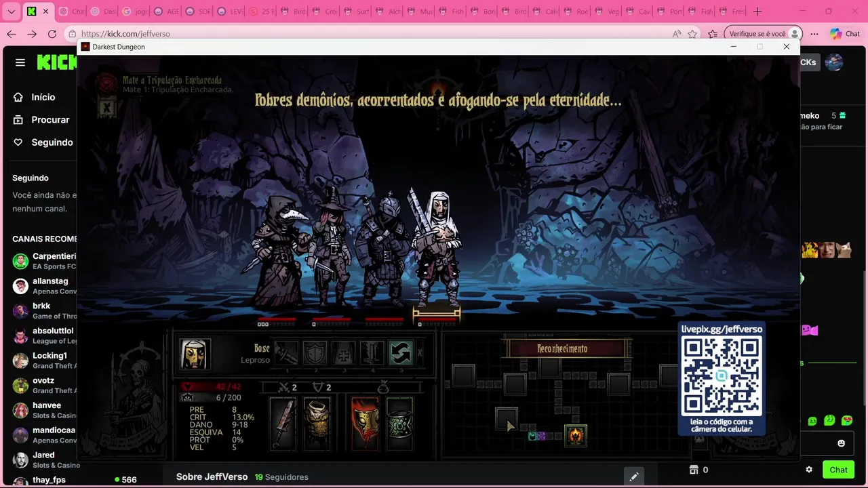Open the allanstag recommended channel
The image size is (868, 488).
coord(44,285)
